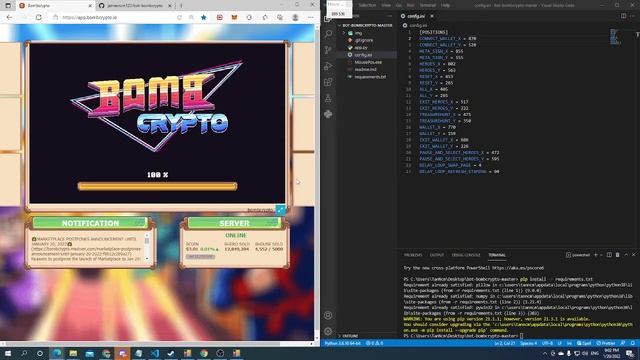The height and width of the screenshot is (360, 640).
Task: Show hidden system tray icons chevron
Action: [544, 353]
